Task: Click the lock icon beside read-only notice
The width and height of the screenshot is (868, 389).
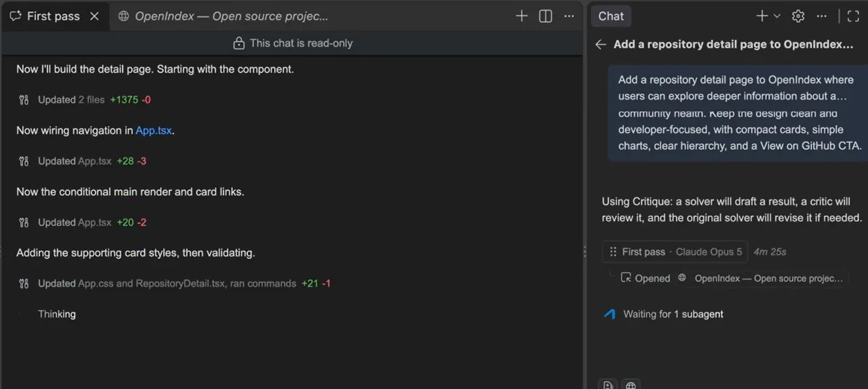Action: 239,43
